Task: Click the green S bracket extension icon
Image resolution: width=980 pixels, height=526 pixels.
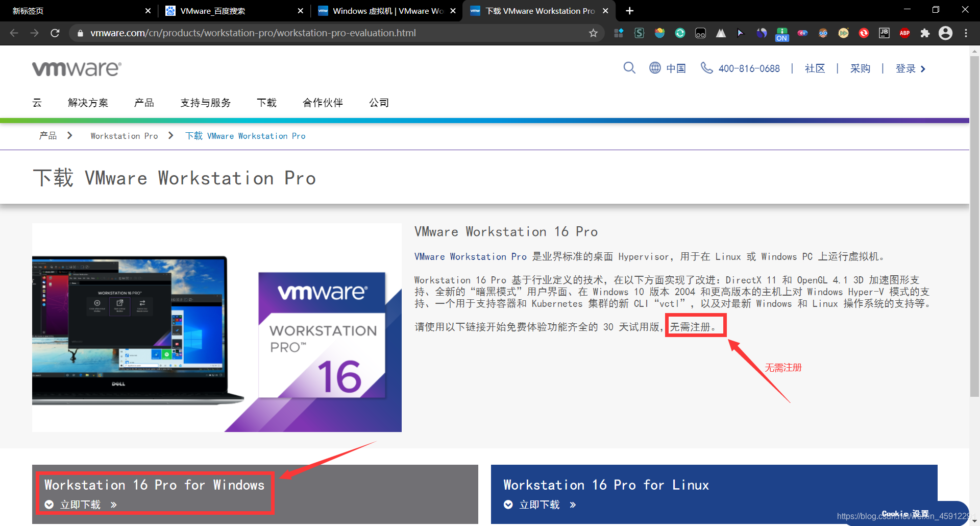Action: click(x=639, y=33)
